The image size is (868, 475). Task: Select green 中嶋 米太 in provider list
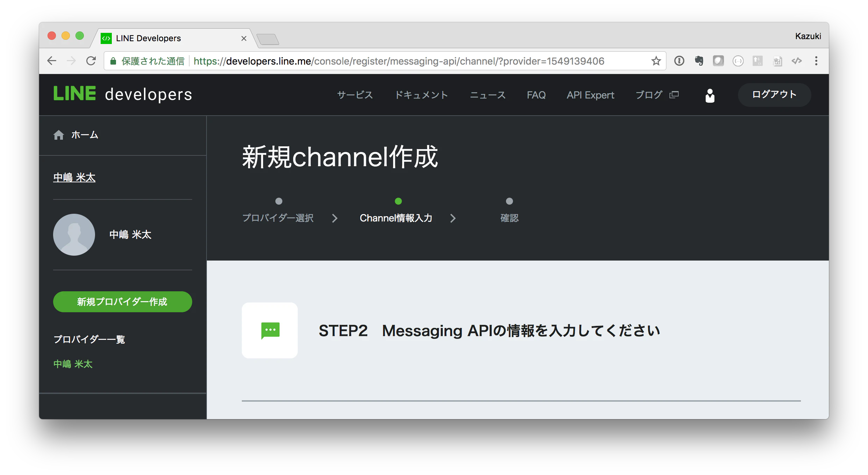coord(73,364)
